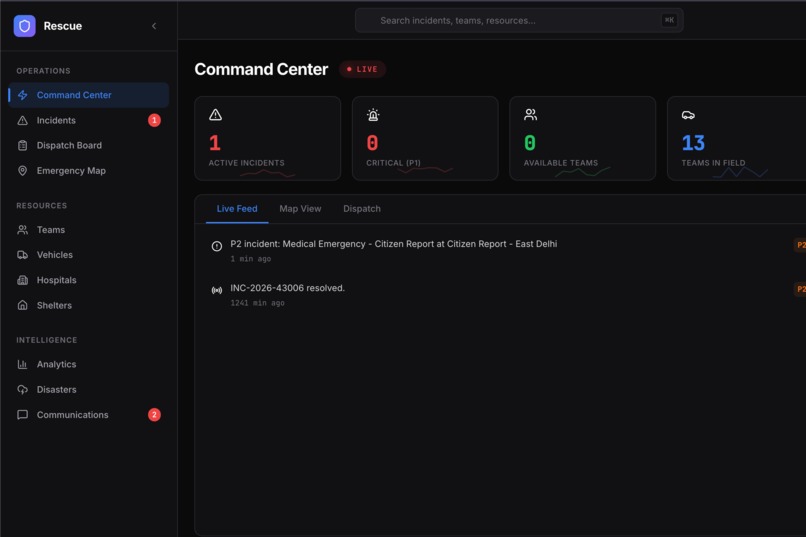Click the Incidents warning triangle icon in sidebar
Viewport: 806px width, 537px height.
point(23,120)
